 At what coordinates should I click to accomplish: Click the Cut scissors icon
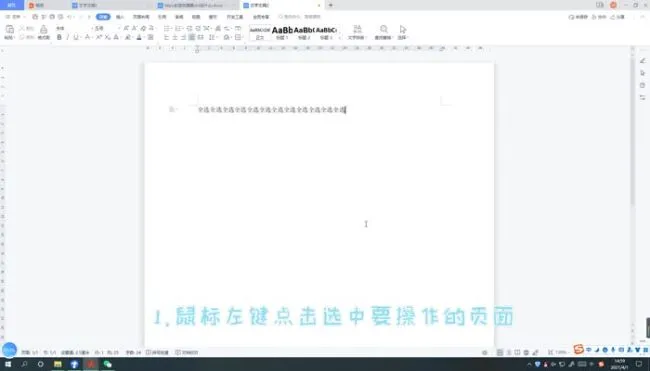(x=22, y=29)
